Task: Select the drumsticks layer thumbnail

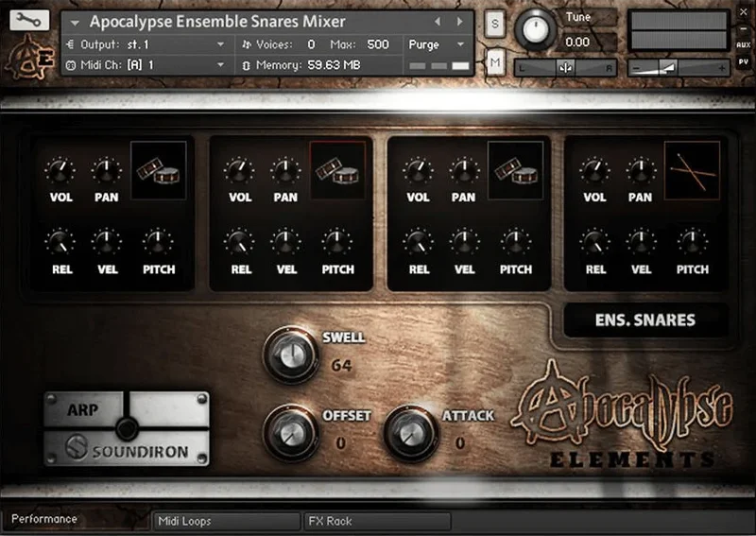Action: 692,170
